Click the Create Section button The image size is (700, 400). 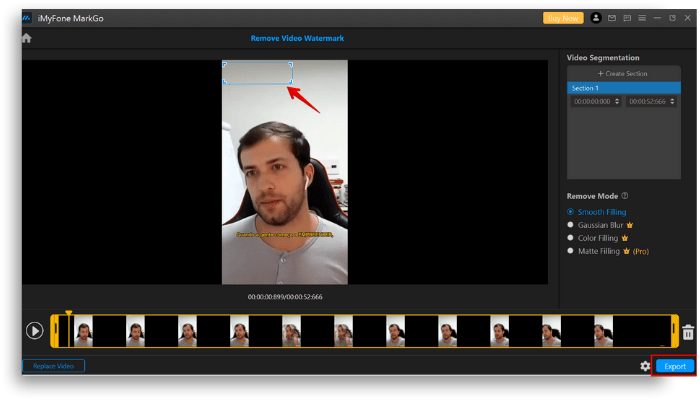coord(624,73)
